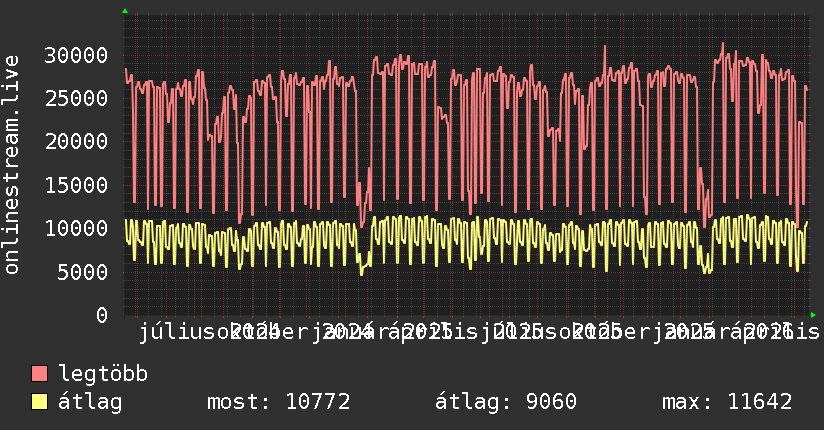Select the átlag legend label beside yellow swatch
824x430 pixels.
pos(90,402)
